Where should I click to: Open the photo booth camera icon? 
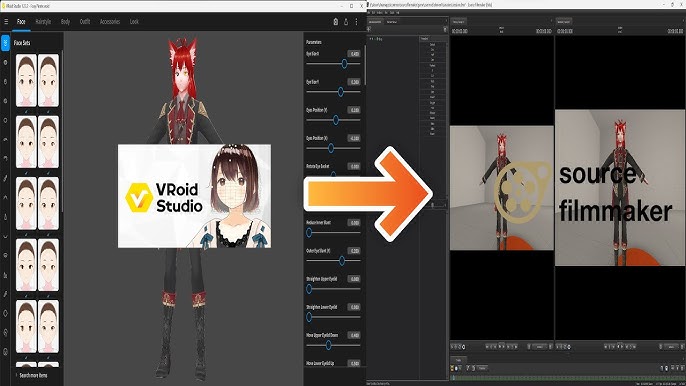pyautogui.click(x=336, y=21)
